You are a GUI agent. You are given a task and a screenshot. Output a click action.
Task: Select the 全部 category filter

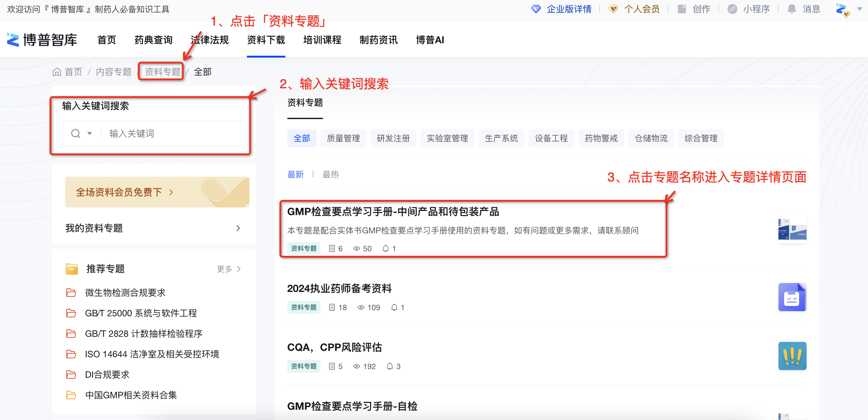point(302,139)
